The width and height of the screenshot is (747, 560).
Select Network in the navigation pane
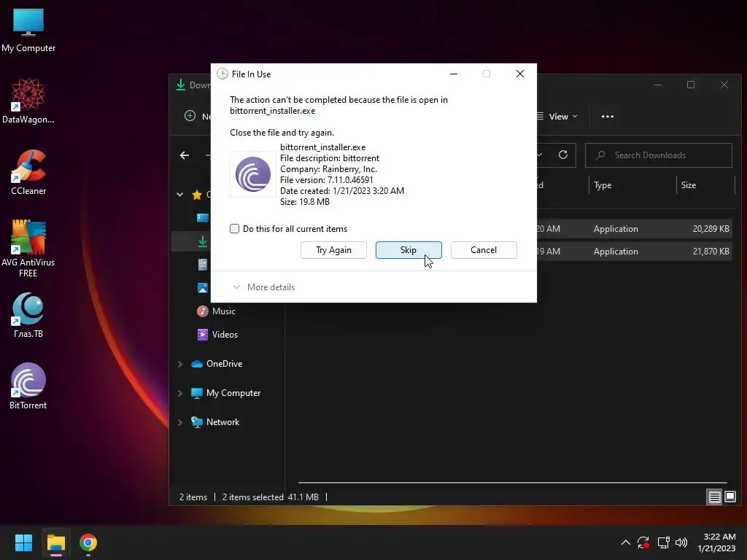coord(215,422)
